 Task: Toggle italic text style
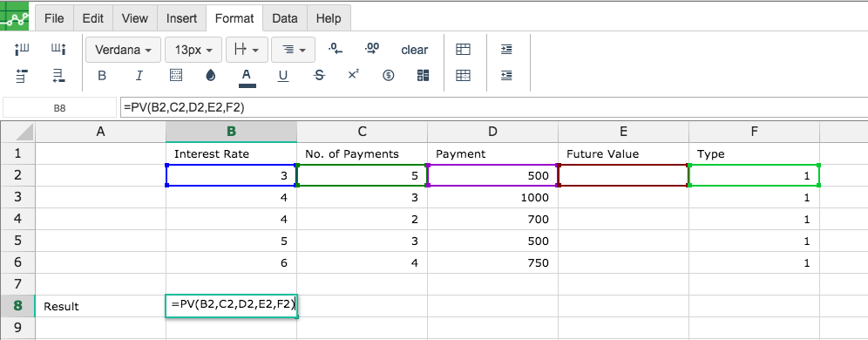tap(139, 76)
